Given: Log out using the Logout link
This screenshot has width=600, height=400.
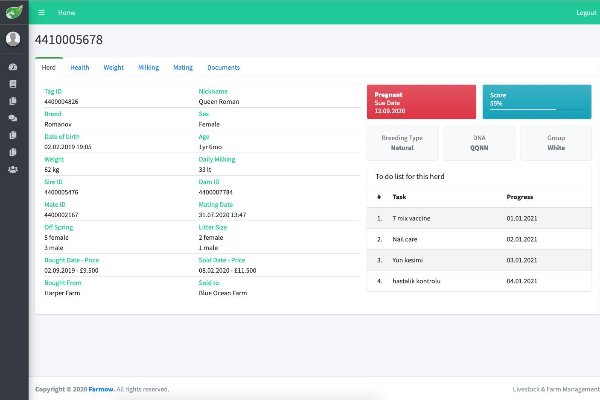Looking at the screenshot, I should (x=586, y=13).
